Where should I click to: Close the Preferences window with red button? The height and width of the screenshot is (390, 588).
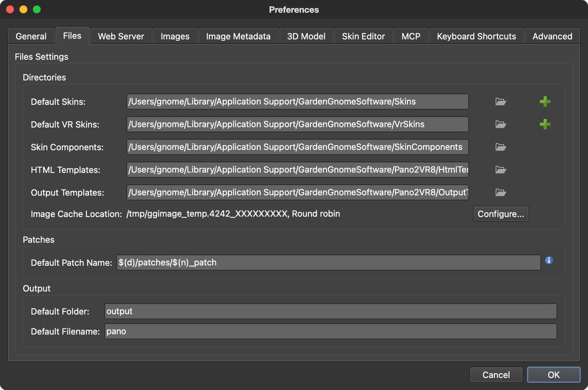click(x=10, y=10)
